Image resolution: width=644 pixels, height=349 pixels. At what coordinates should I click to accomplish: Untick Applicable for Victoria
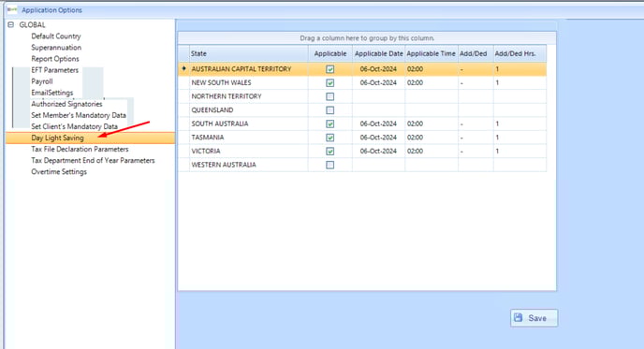pos(329,151)
